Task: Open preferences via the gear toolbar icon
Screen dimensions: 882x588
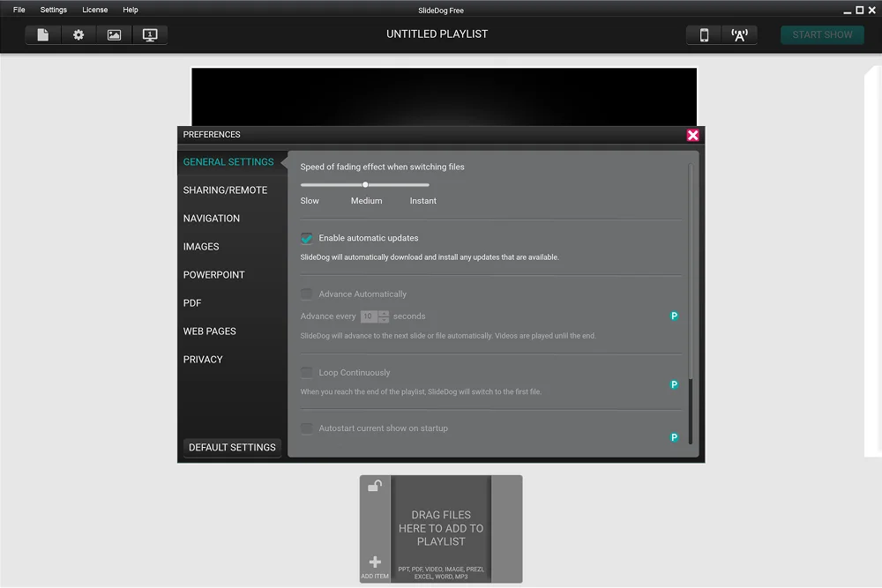Action: tap(78, 35)
